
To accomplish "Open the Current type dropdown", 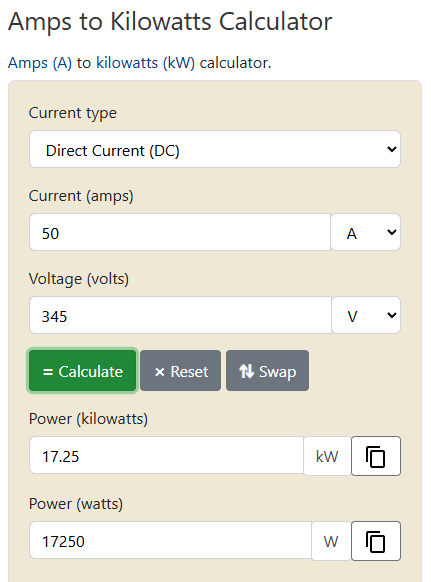I will 215,149.
